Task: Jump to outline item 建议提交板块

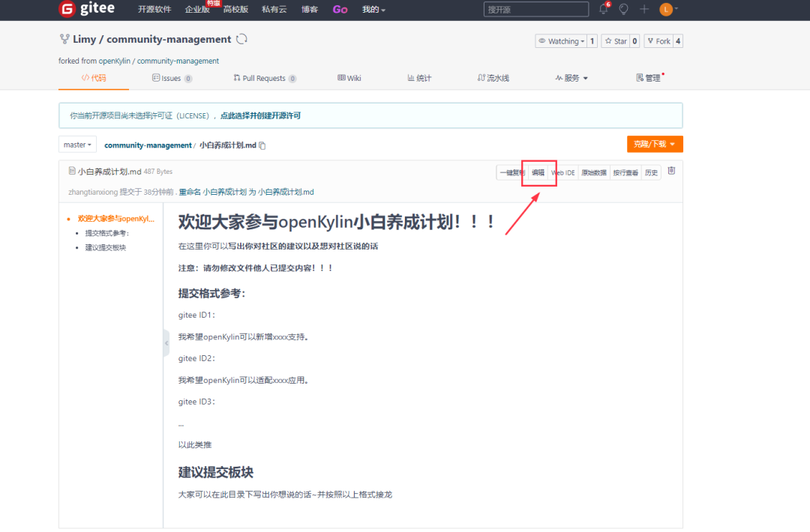Action: (x=106, y=248)
